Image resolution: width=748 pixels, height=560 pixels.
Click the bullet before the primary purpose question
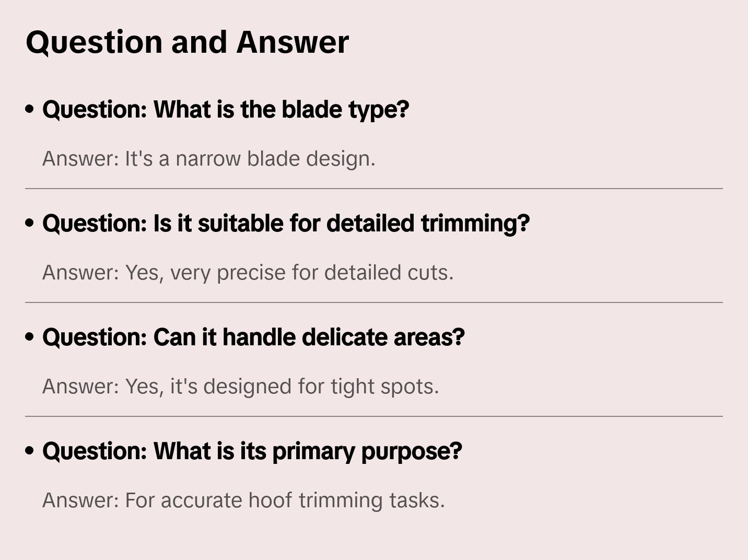tap(30, 451)
